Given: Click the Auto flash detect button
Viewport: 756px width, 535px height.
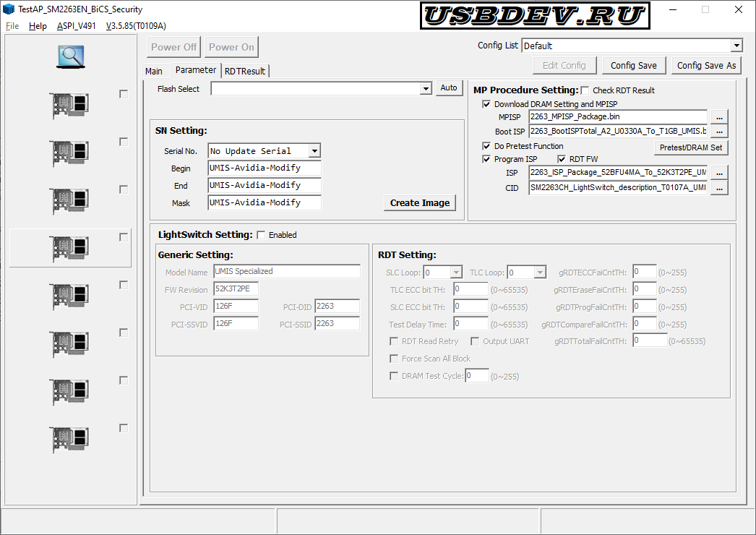Looking at the screenshot, I should click(449, 87).
